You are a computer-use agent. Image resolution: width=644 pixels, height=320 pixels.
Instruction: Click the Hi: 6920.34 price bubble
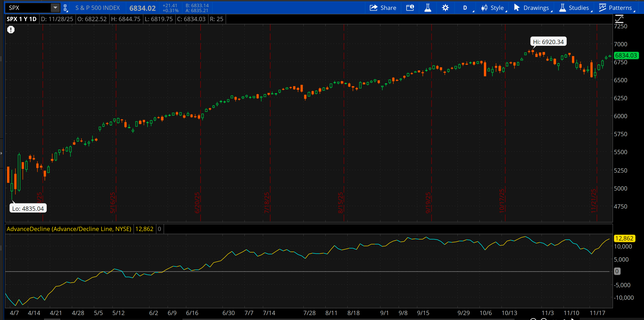coord(549,42)
